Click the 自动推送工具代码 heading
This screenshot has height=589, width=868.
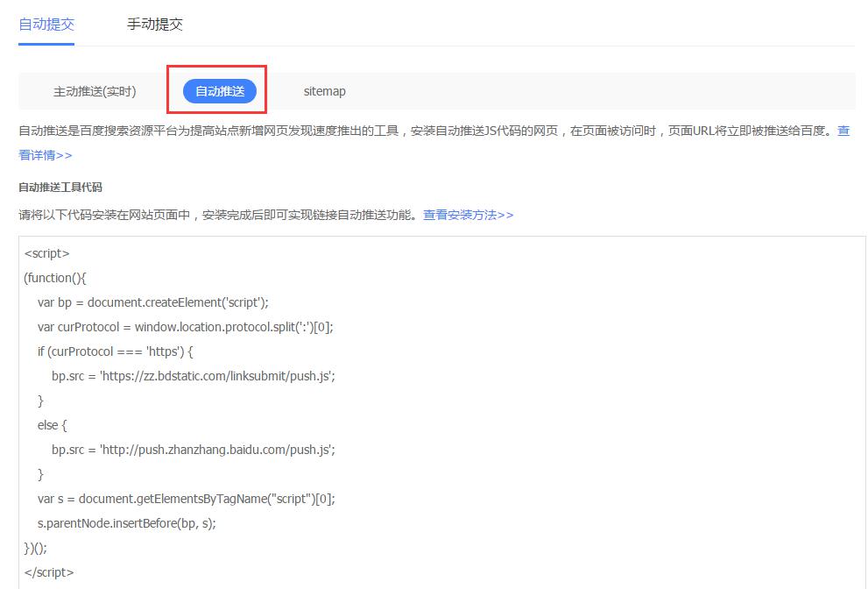click(x=60, y=188)
